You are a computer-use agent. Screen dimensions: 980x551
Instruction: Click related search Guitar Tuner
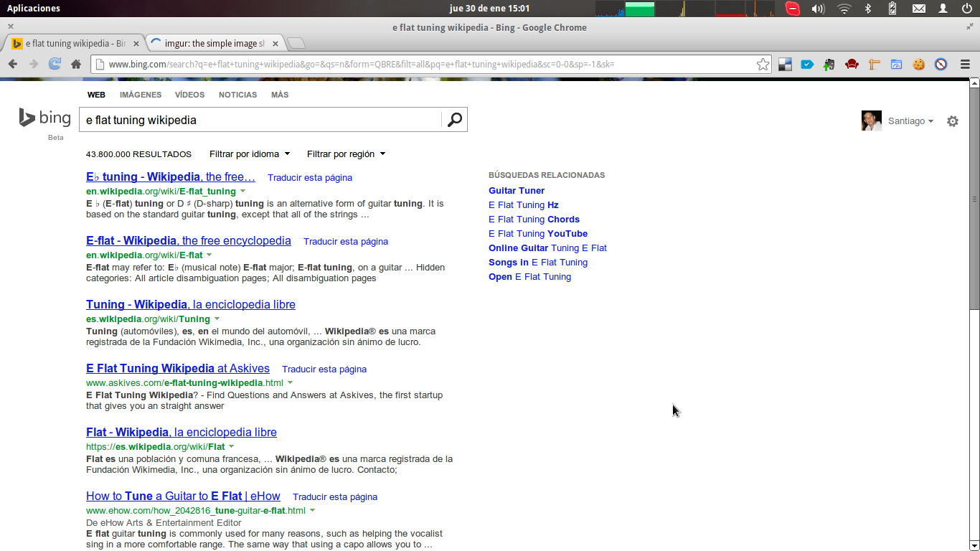click(x=517, y=191)
